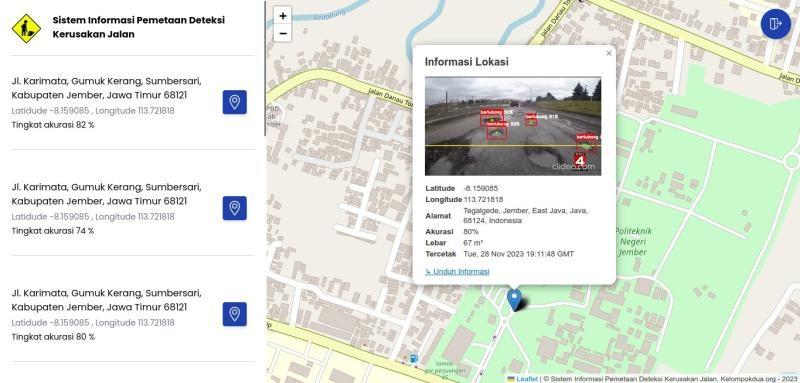Click the Akurasi value 80% in popup
The height and width of the screenshot is (383, 800).
(x=471, y=232)
